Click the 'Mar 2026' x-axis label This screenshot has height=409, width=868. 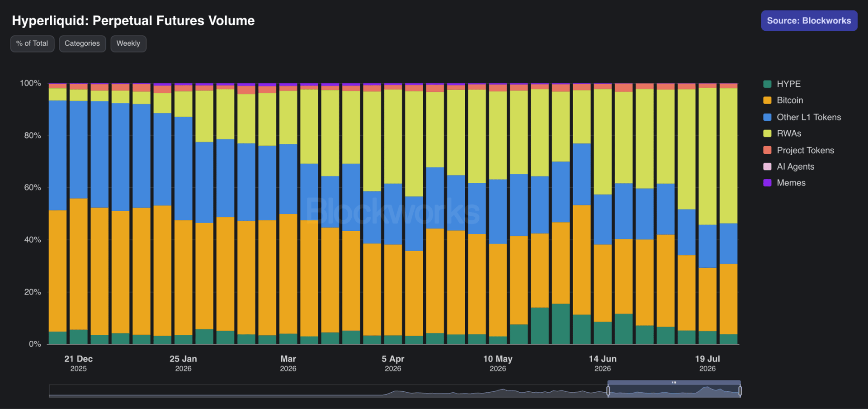[288, 363]
